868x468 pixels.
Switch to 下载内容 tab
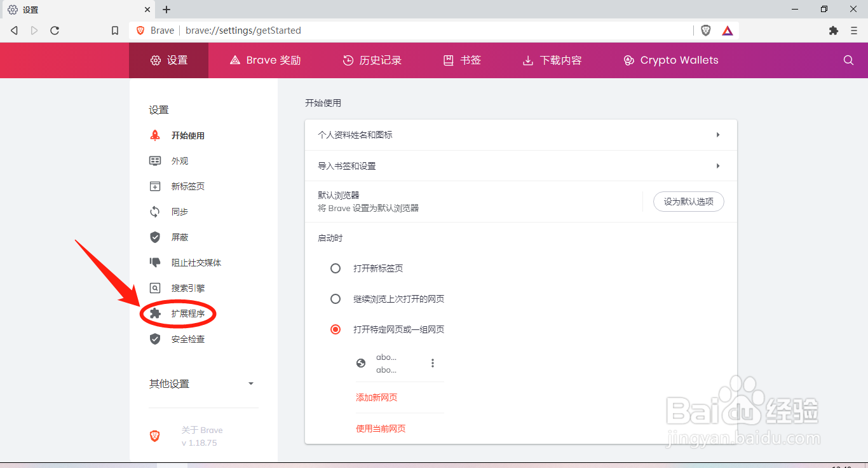click(552, 60)
